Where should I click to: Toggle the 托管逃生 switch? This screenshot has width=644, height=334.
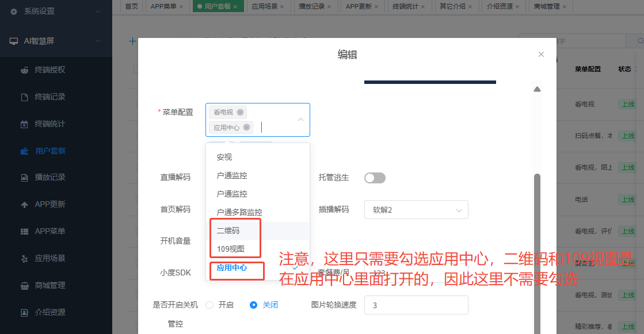coord(375,178)
